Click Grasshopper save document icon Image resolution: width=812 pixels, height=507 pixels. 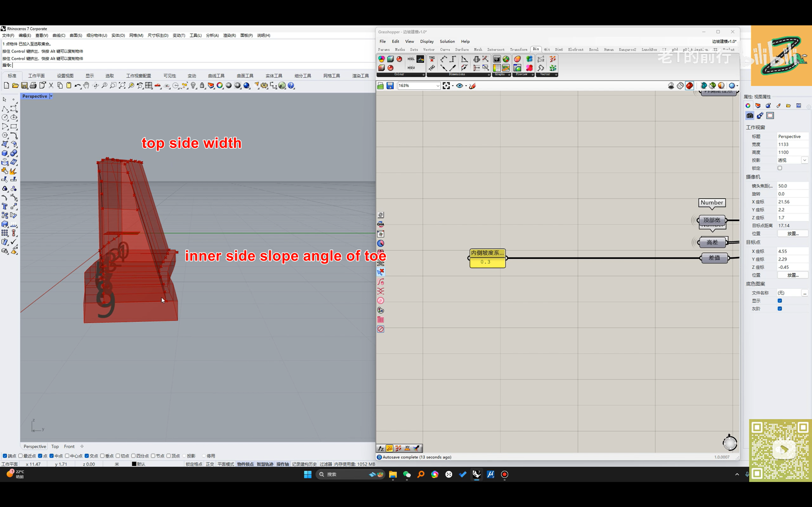(x=390, y=86)
